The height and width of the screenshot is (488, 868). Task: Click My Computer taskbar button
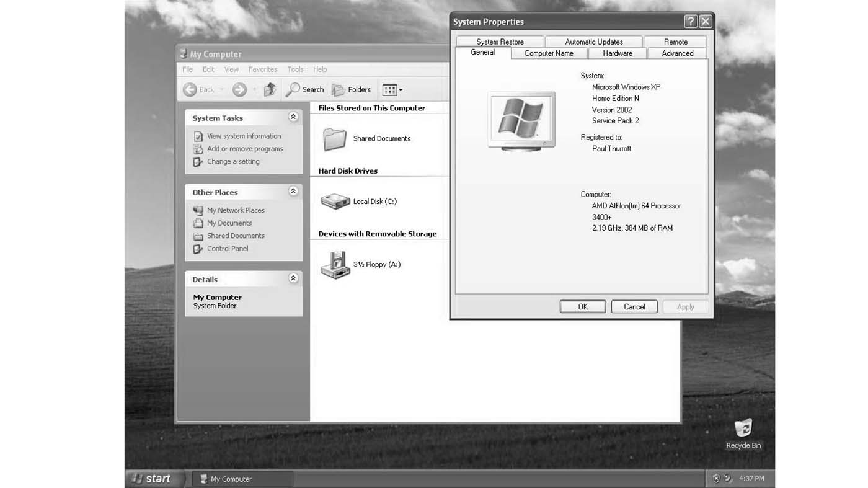[242, 479]
